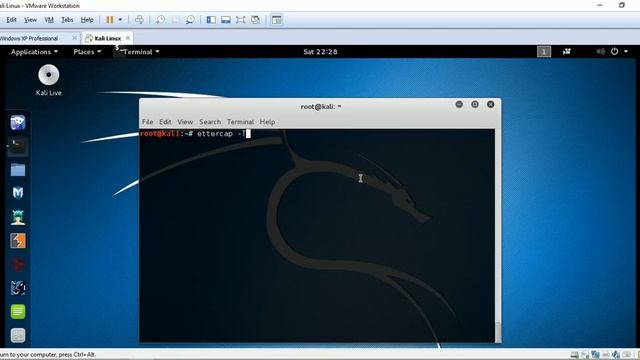The image size is (640, 360).
Task: Click the Send Ctrl+Alt+Del toolbar icon
Action: 139,20
